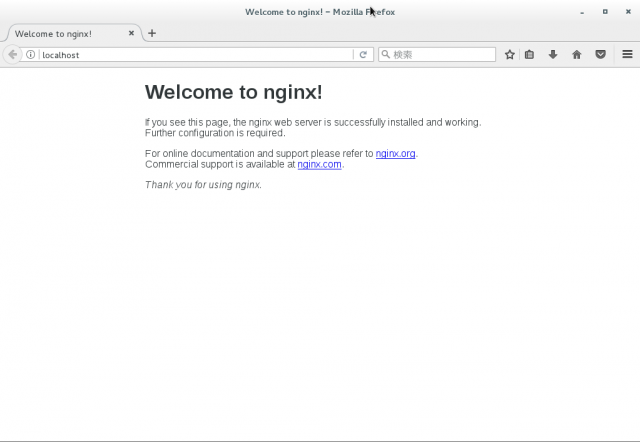The width and height of the screenshot is (640, 442).
Task: Go to the Firefox home page
Action: (x=577, y=55)
